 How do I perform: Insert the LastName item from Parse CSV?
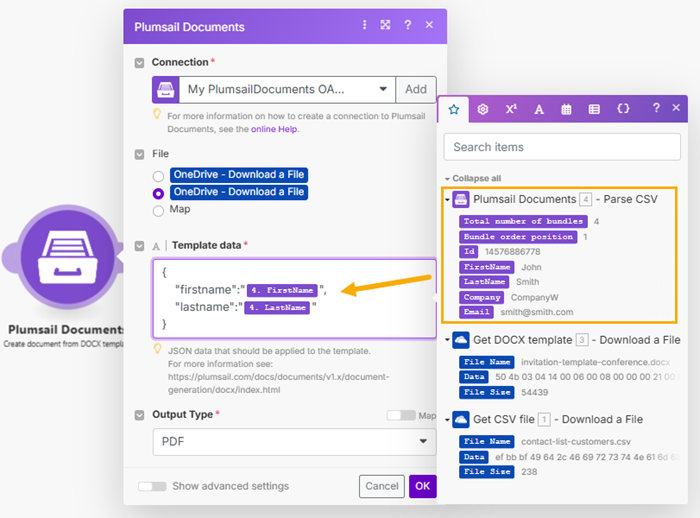click(484, 282)
